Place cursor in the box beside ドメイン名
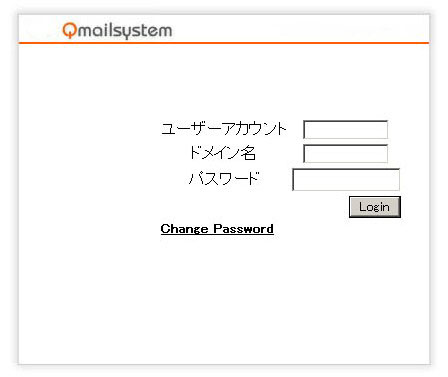The height and width of the screenshot is (377, 448). coord(345,154)
